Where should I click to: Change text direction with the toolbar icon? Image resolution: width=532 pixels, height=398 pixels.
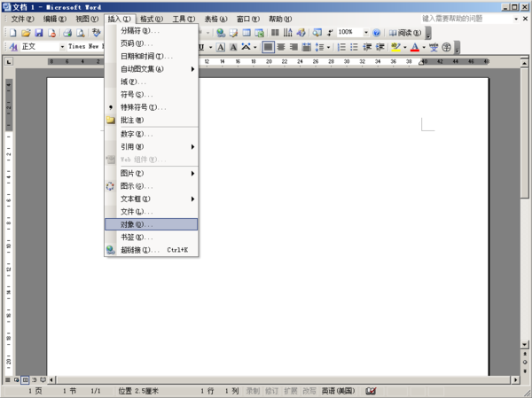coord(287,33)
